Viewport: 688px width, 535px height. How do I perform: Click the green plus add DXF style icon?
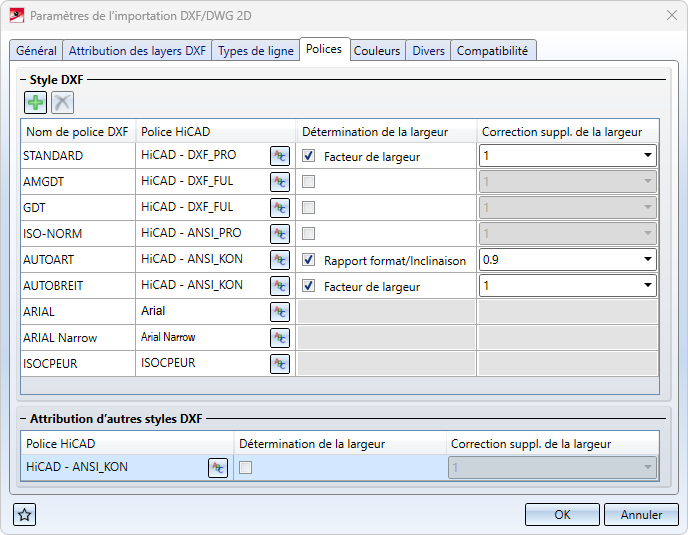coord(36,102)
